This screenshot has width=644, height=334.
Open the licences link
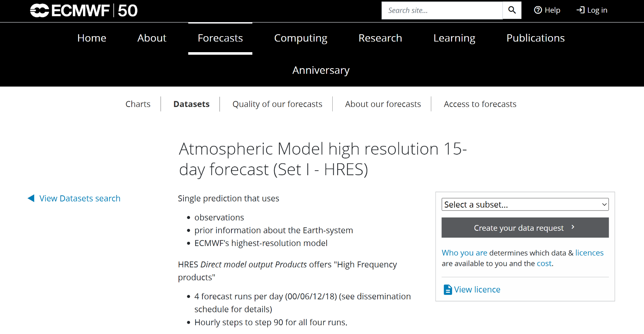click(589, 253)
